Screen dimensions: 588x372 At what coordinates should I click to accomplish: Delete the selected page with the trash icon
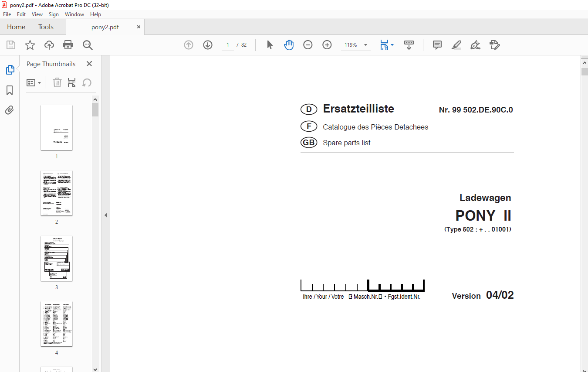[x=57, y=82]
